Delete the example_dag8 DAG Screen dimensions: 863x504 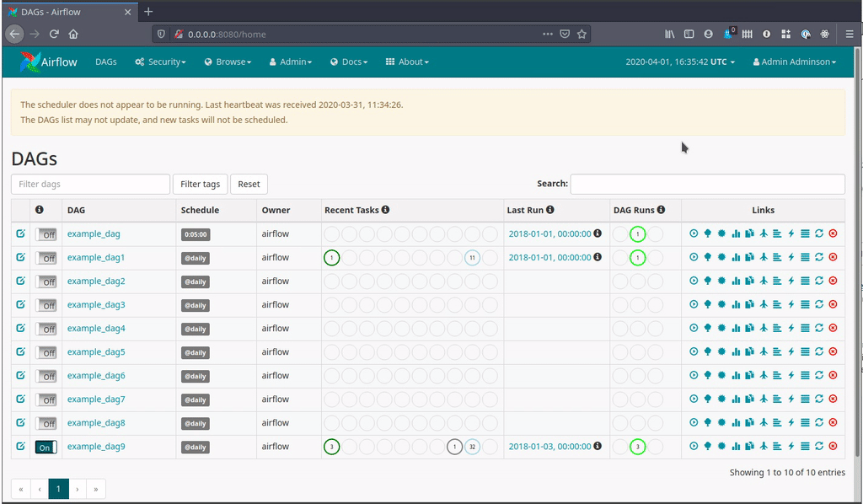click(833, 422)
